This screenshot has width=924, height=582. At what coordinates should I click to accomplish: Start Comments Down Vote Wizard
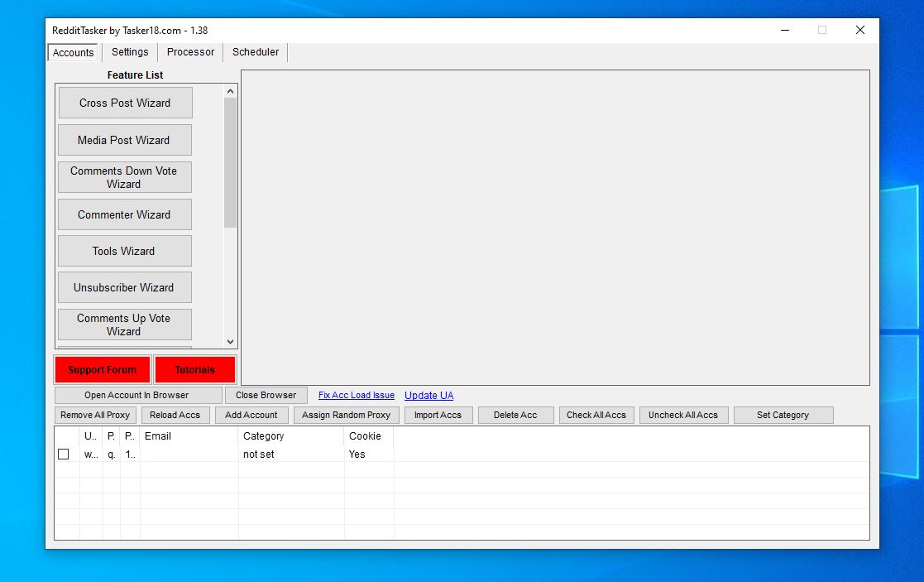(x=125, y=177)
